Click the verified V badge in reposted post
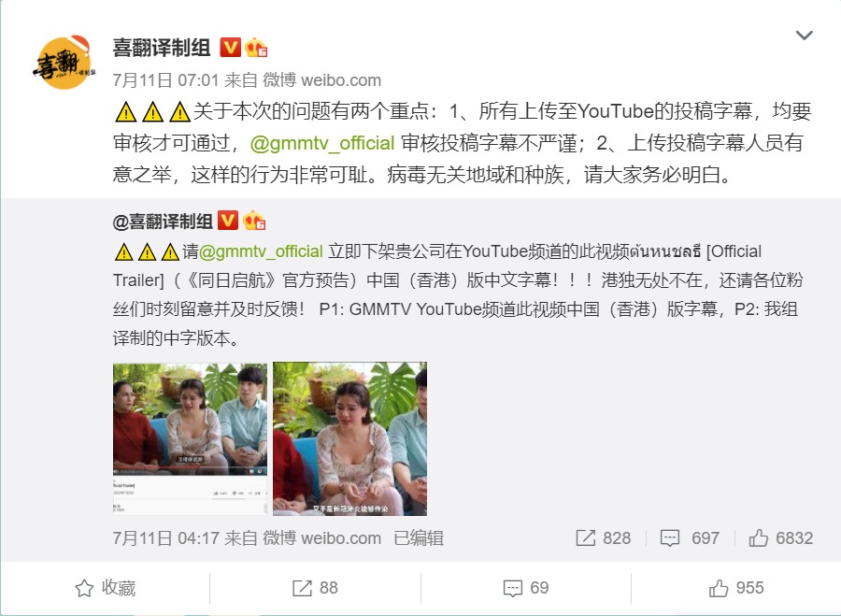Screen dimensions: 841x616 point(228,221)
